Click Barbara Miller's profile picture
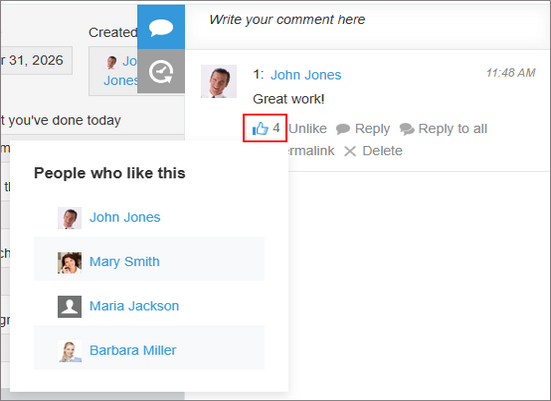The height and width of the screenshot is (401, 551). point(70,351)
